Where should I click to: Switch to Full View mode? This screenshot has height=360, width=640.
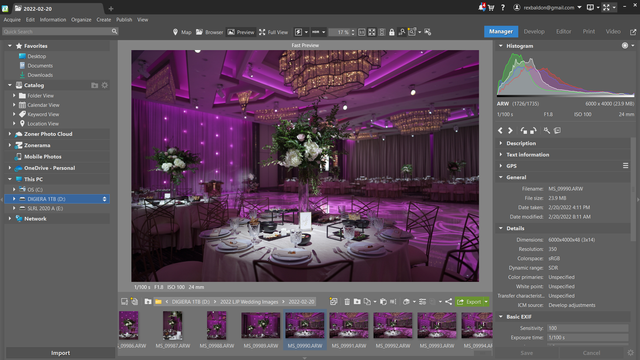coord(273,32)
